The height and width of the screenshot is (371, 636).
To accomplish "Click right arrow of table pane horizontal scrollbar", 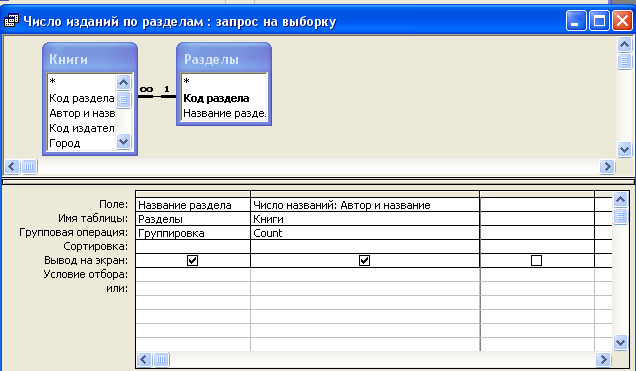I will [607, 166].
